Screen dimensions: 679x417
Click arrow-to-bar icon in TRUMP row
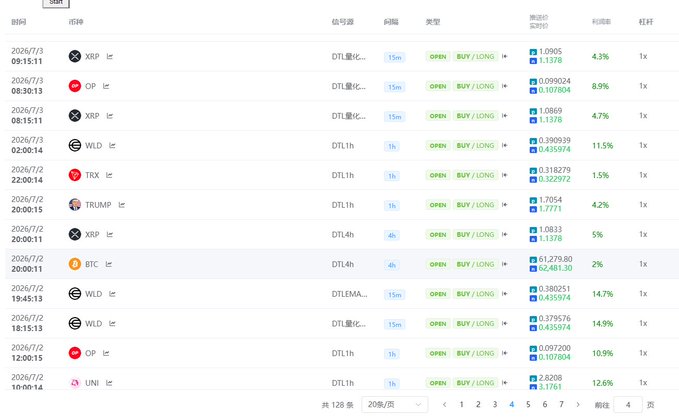tap(504, 205)
